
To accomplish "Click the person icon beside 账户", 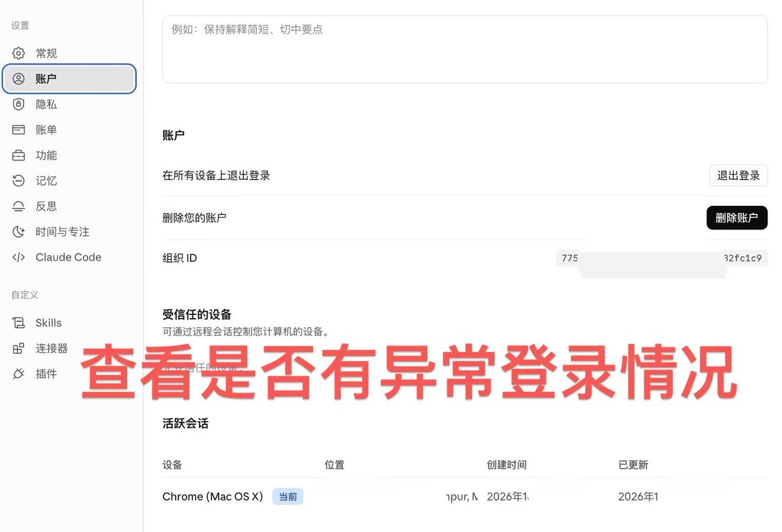I will click(18, 79).
